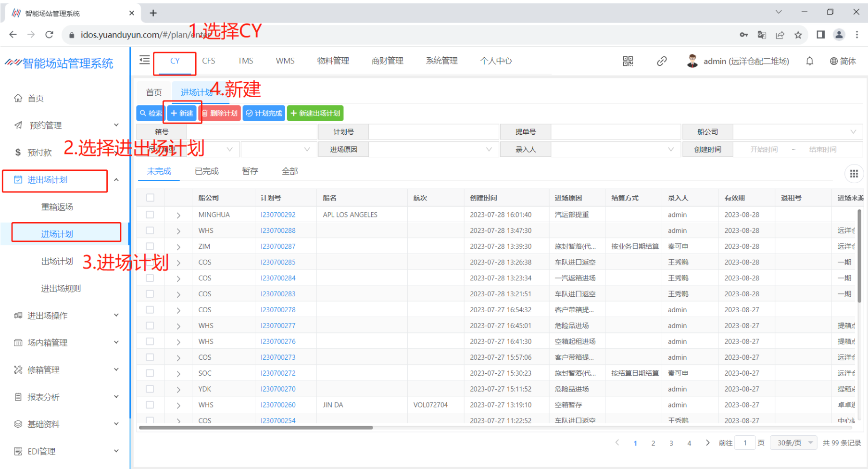This screenshot has width=868, height=469.
Task: Open the column settings grid icon
Action: point(854,174)
